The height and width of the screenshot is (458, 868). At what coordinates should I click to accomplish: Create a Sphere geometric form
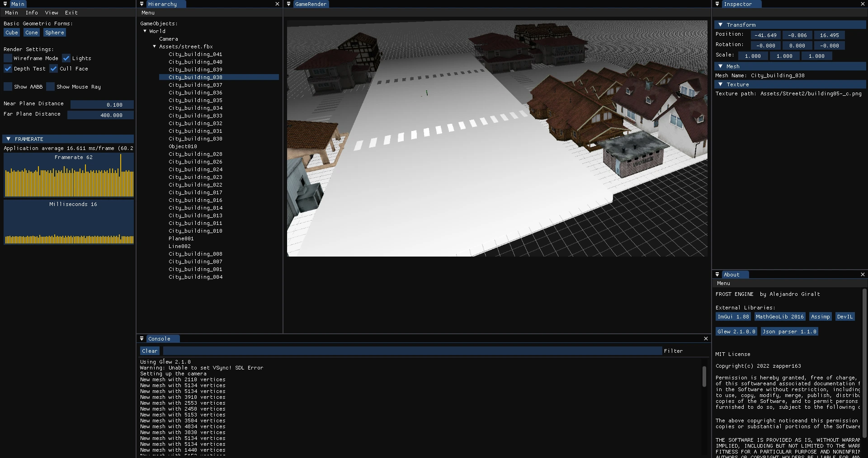tap(55, 33)
